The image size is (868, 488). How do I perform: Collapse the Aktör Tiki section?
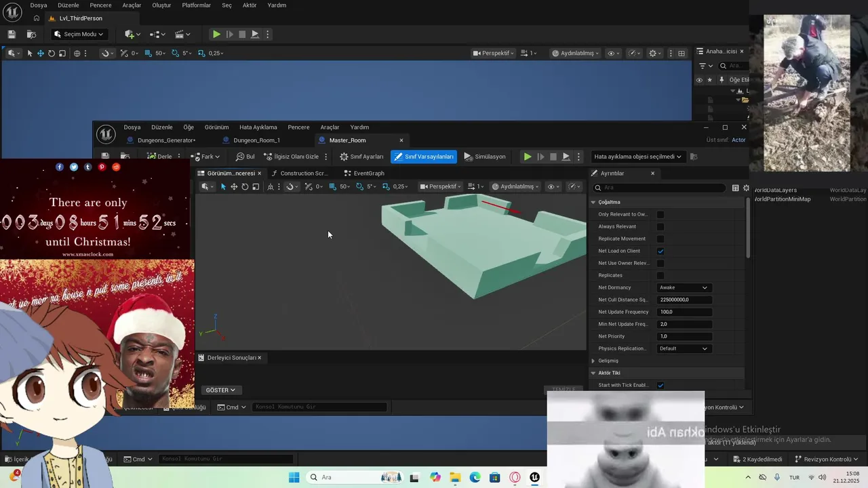[593, 373]
